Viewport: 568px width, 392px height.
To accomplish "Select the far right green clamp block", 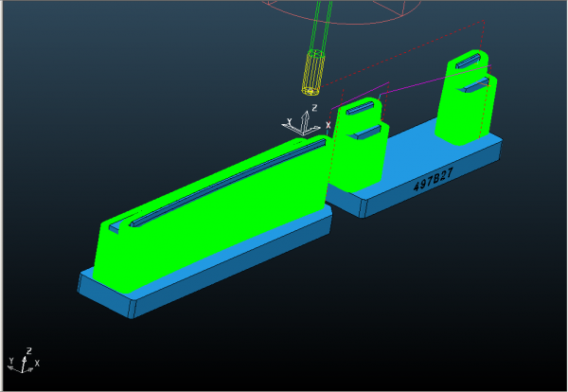I will tap(466, 98).
